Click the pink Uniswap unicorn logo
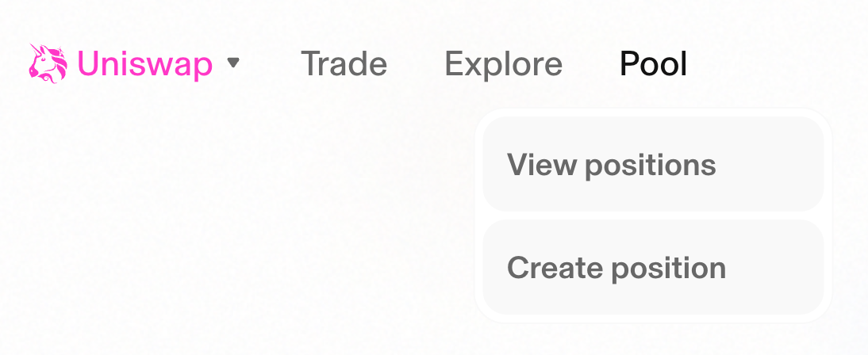Viewport: 868px width, 355px height. coord(48,63)
